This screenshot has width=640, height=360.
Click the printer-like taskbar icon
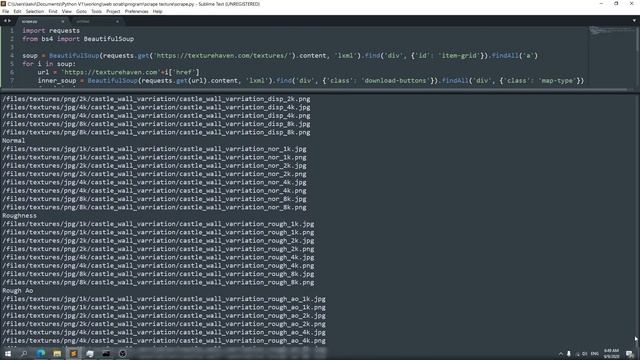(90, 353)
